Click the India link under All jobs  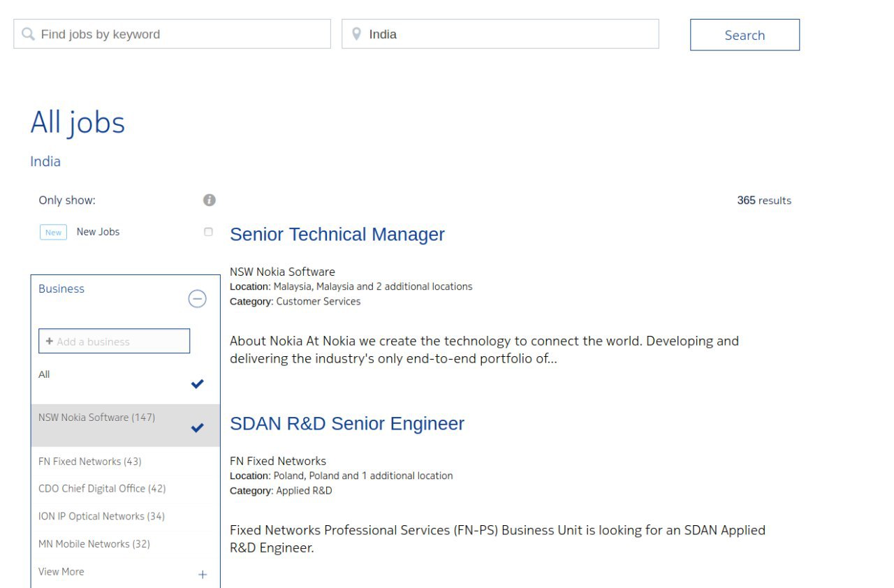point(45,161)
